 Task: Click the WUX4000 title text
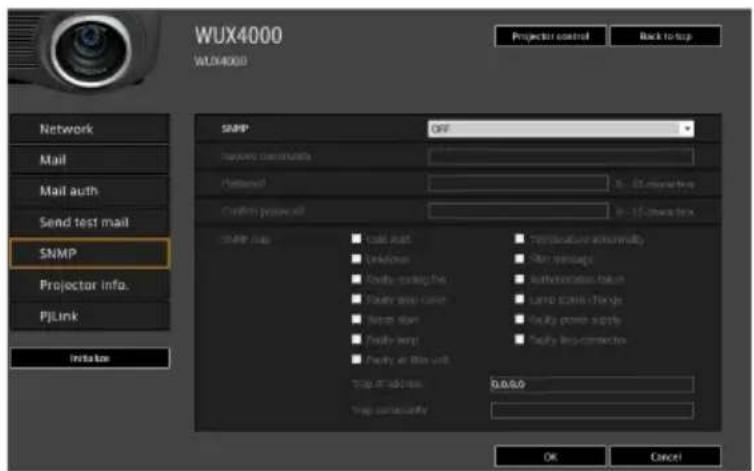pos(239,36)
